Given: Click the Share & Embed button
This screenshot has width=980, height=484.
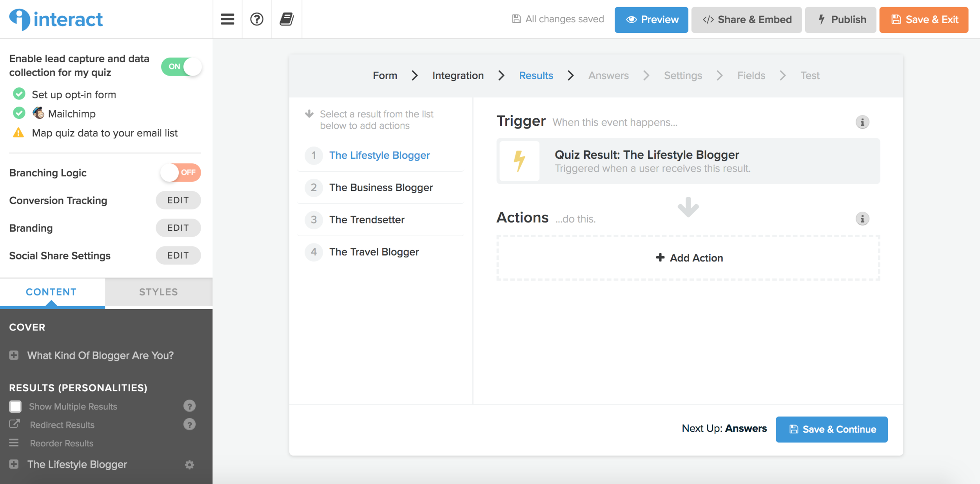Looking at the screenshot, I should (x=746, y=20).
